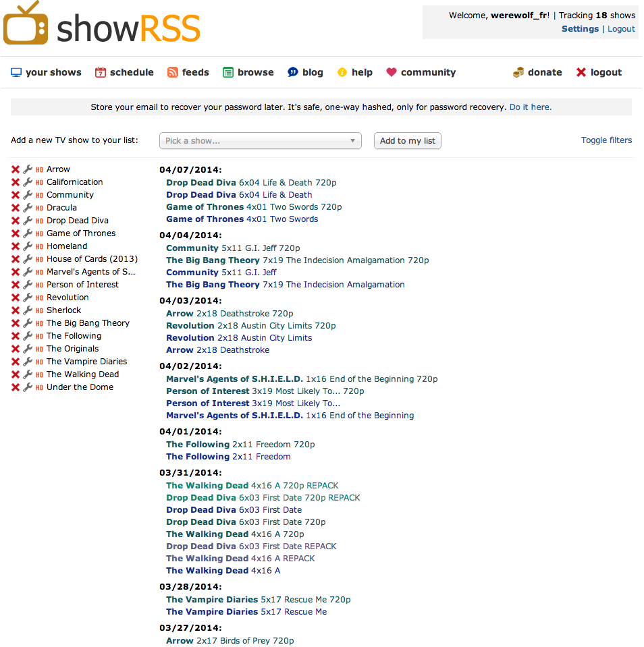Image resolution: width=644 pixels, height=647 pixels.
Task: Remove Sherlock with its red X icon
Action: pos(16,310)
